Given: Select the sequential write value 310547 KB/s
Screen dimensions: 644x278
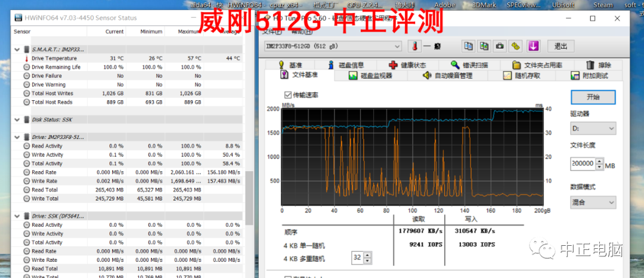Looking at the screenshot, I should tap(475, 231).
